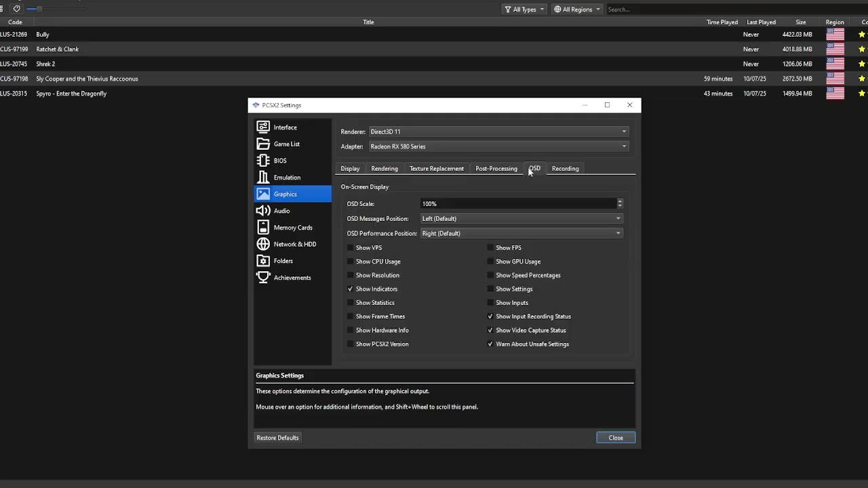
Task: Sort game list by Size column
Action: [x=801, y=22]
